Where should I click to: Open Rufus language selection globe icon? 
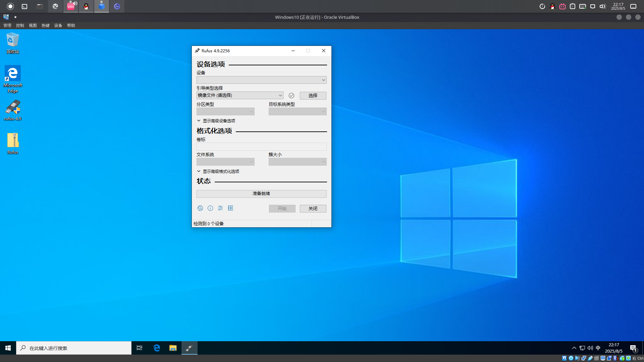pyautogui.click(x=200, y=208)
